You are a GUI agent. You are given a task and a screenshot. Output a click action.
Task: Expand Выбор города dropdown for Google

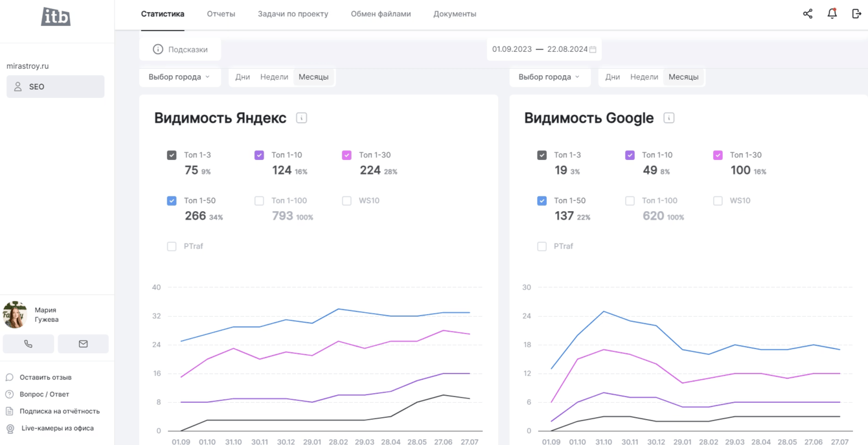(x=549, y=77)
